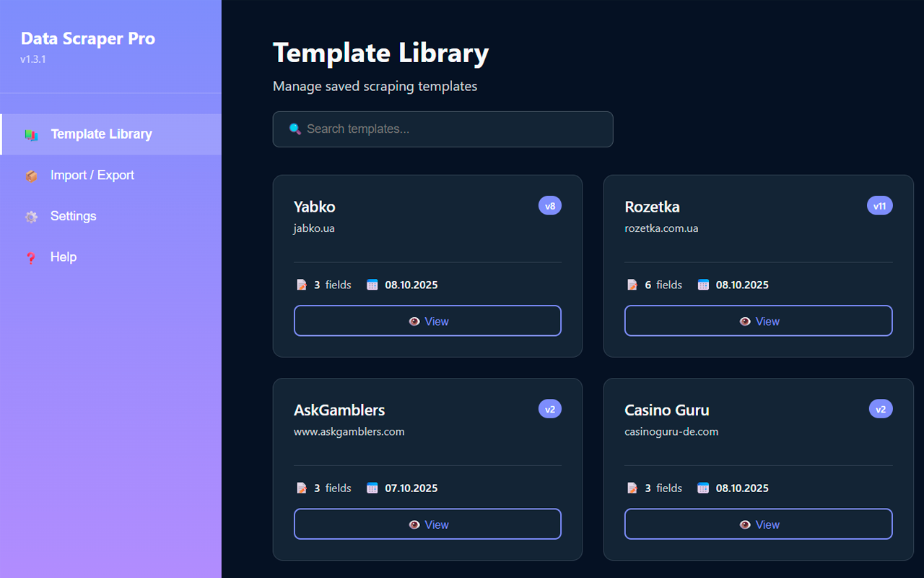Click the www.askgamblers.com domain text
924x578 pixels.
click(x=349, y=431)
